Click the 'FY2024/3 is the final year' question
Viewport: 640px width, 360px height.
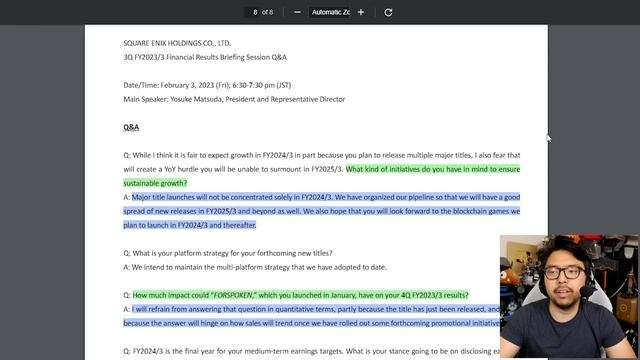tap(311, 351)
